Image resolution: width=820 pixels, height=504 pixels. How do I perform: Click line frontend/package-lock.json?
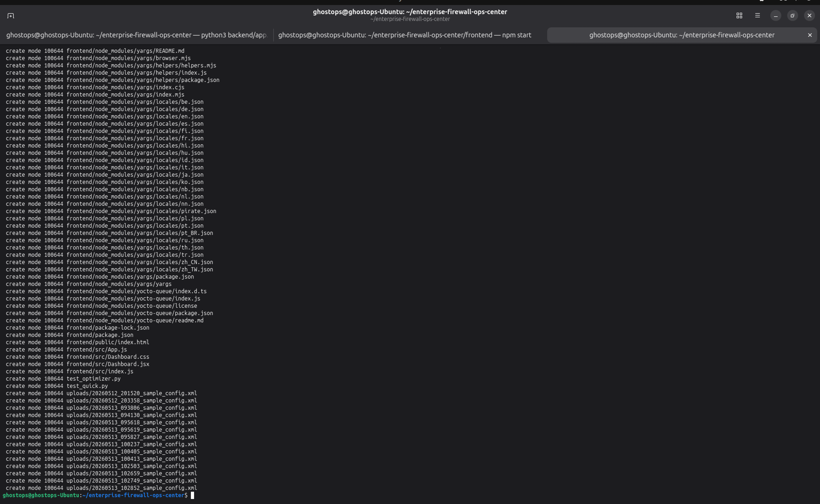[78, 328]
